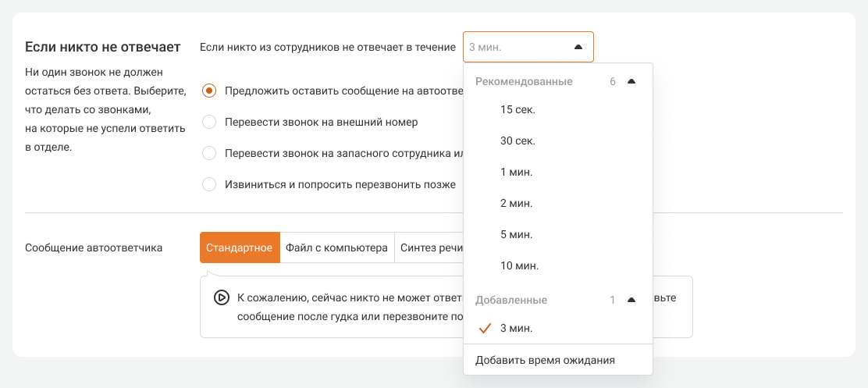Screen dimensions: 868x388
Task: Open the Файл с компьютера tab
Action: 336,248
